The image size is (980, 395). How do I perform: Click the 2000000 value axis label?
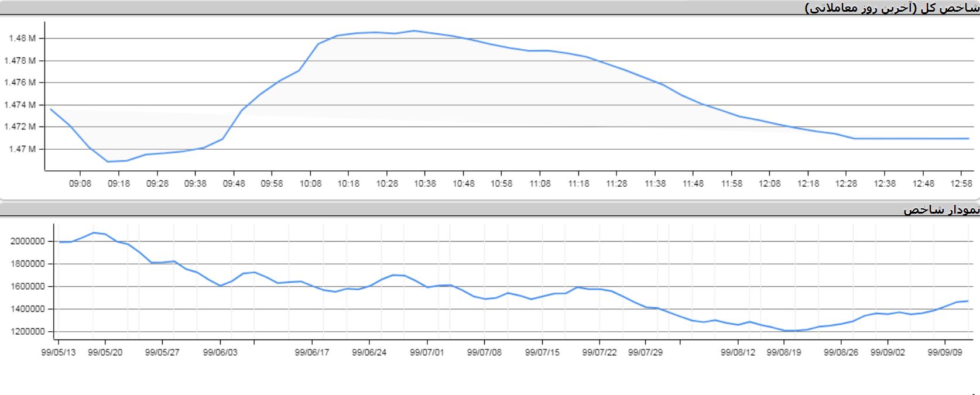(x=28, y=241)
